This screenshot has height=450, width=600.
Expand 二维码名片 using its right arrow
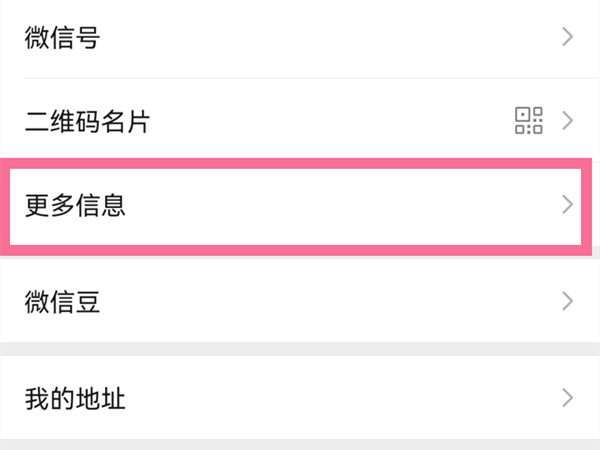(x=567, y=122)
